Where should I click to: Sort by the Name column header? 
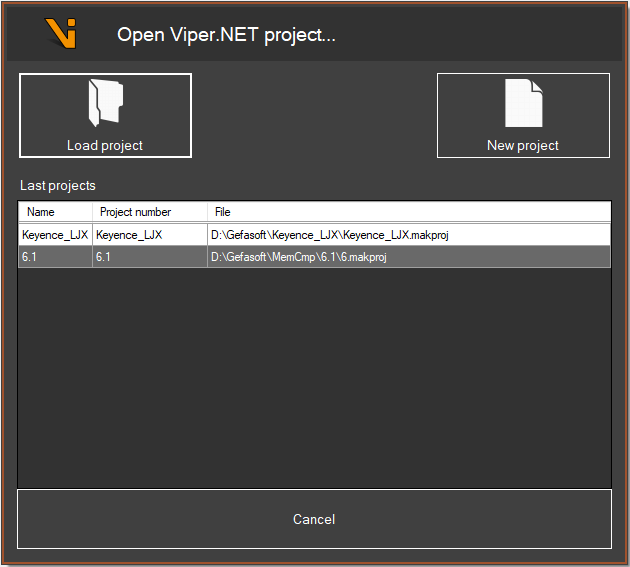[x=55, y=212]
